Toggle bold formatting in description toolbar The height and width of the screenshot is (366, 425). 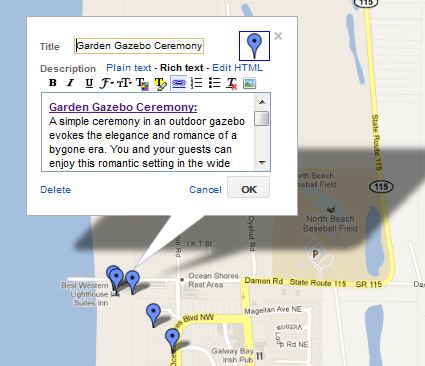(53, 83)
